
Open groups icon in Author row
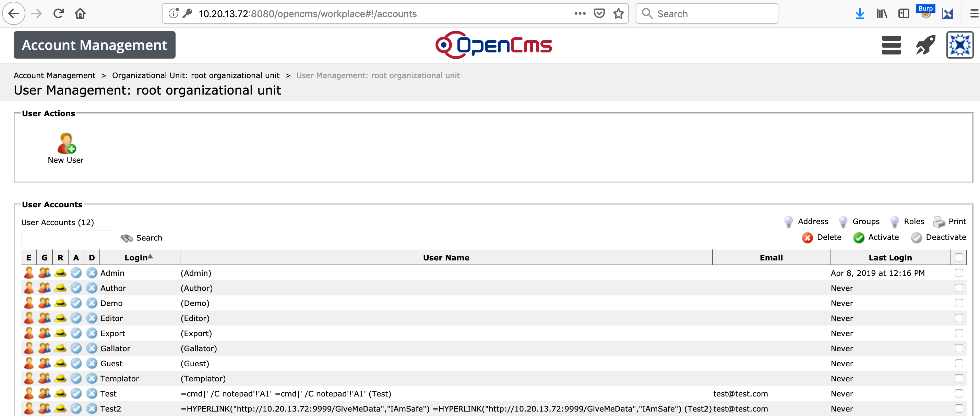pyautogui.click(x=45, y=288)
